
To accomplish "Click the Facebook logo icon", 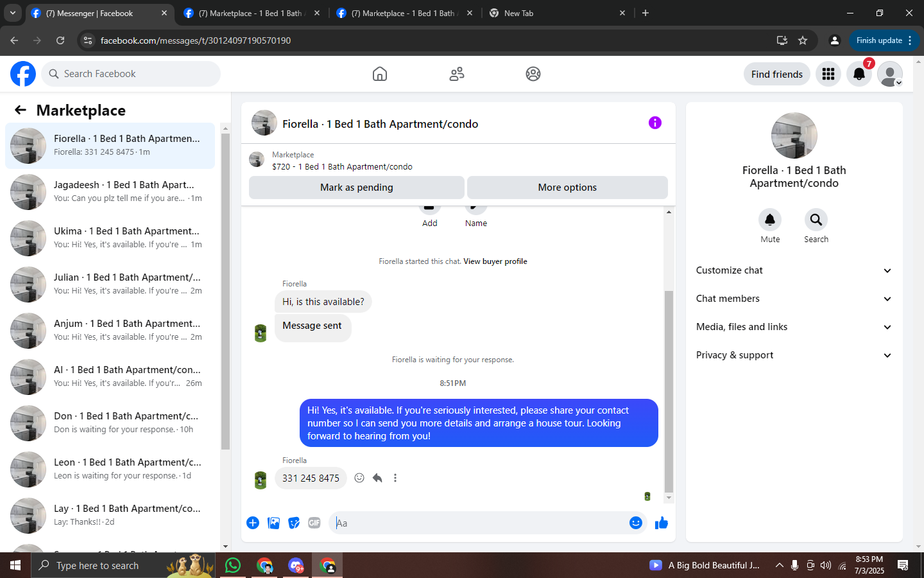I will (x=23, y=74).
